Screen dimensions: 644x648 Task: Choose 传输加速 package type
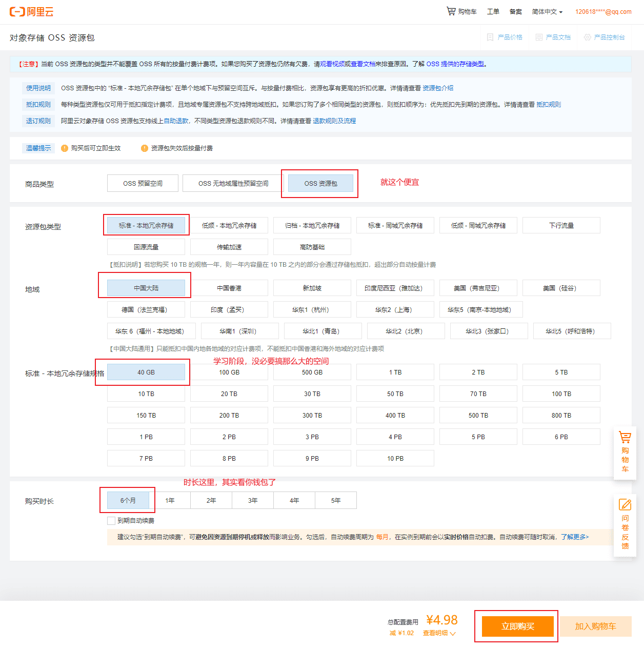229,247
